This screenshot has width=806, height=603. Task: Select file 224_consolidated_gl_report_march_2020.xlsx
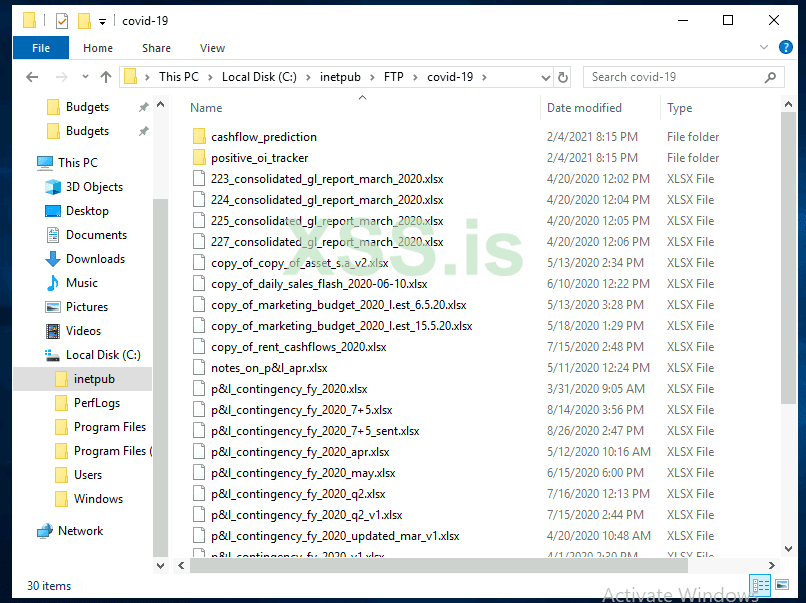coord(327,200)
